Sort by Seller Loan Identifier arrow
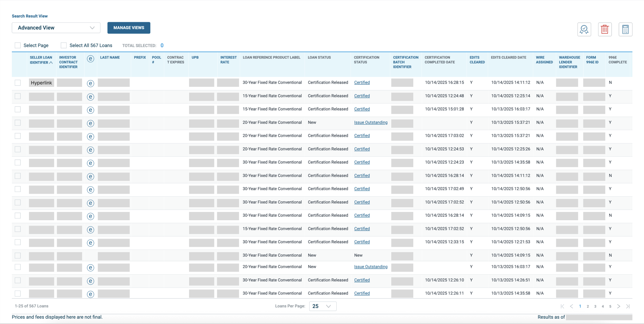The height and width of the screenshot is (324, 644). [x=51, y=63]
